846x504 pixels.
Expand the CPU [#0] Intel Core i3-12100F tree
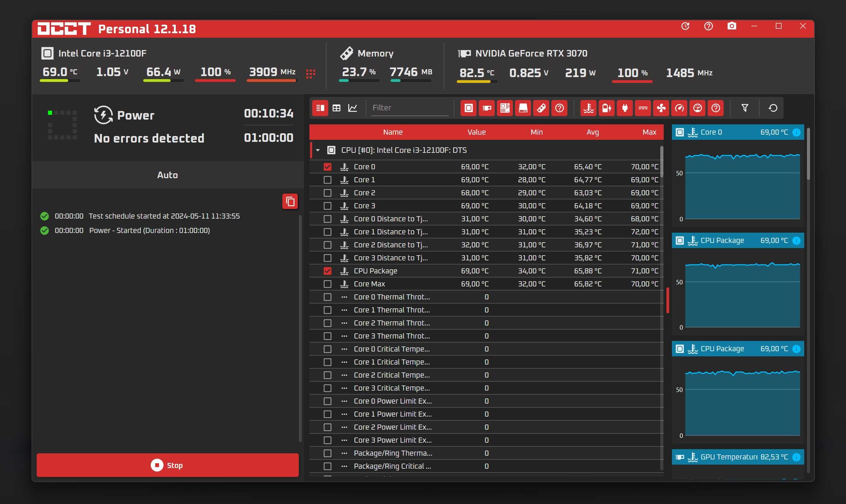[317, 150]
